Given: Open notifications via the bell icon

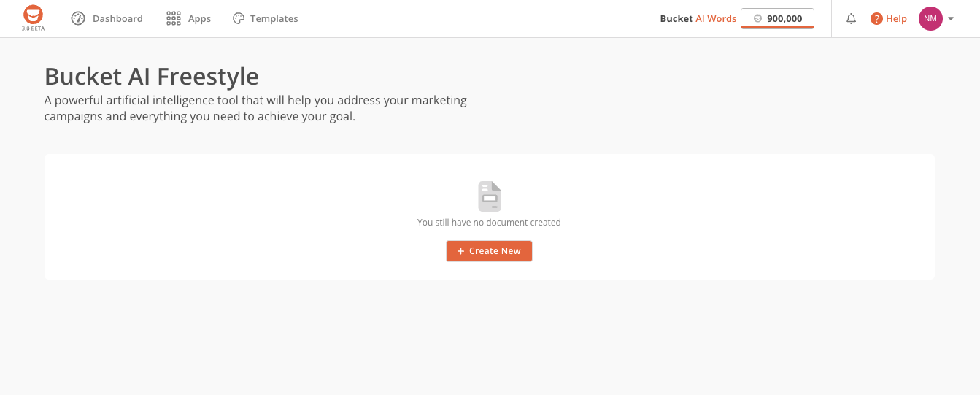Looking at the screenshot, I should coord(851,19).
